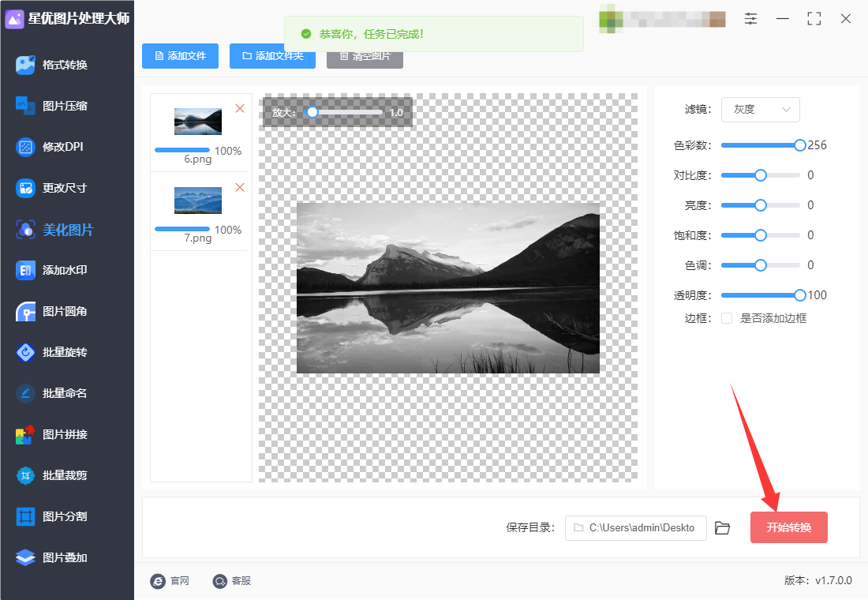This screenshot has width=868, height=600.
Task: Click the 透明度 opacity slider handle
Action: [800, 295]
